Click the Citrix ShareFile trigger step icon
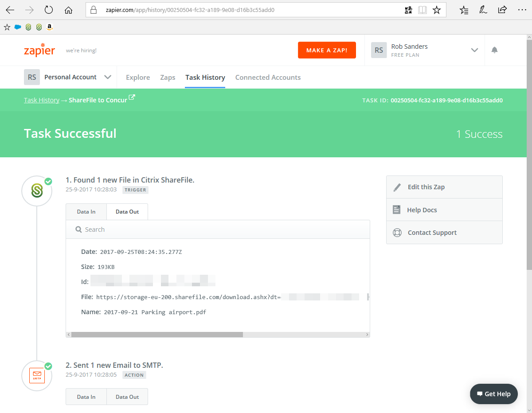Image resolution: width=532 pixels, height=413 pixels. click(x=37, y=191)
